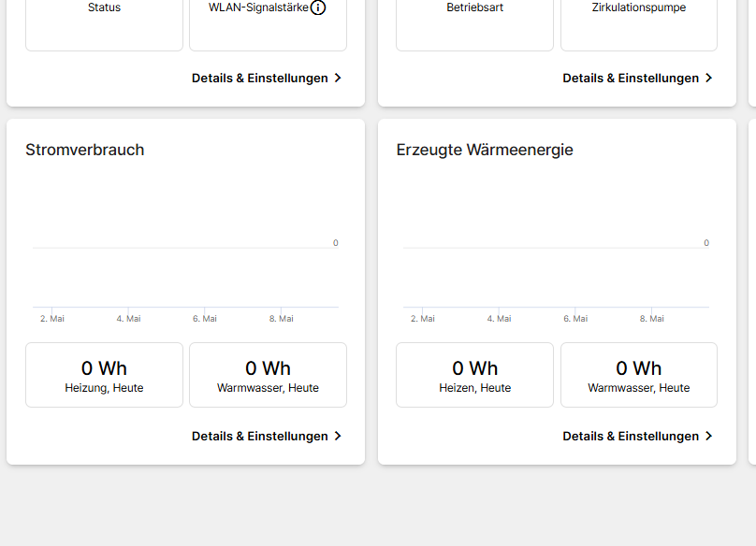Click the 2. Mai marker in Stromverbrauch chart
This screenshot has width=756, height=546.
(x=52, y=319)
